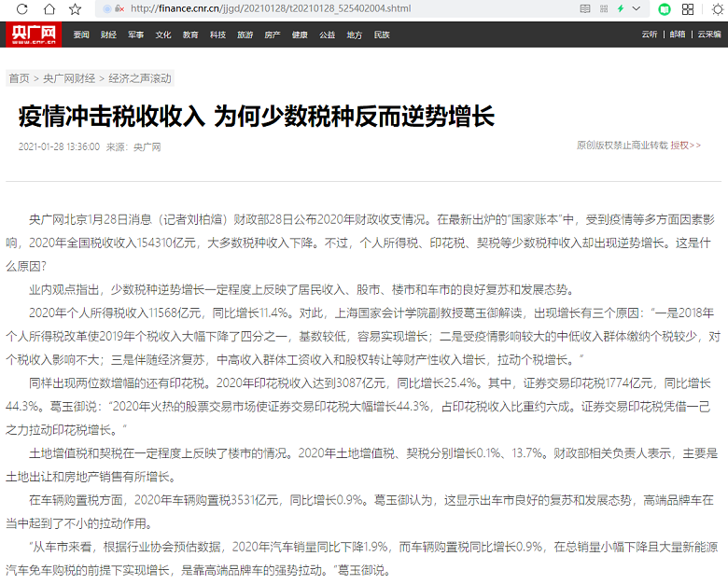Click 首页 in the breadcrumb
This screenshot has height=584, width=728.
(x=19, y=78)
